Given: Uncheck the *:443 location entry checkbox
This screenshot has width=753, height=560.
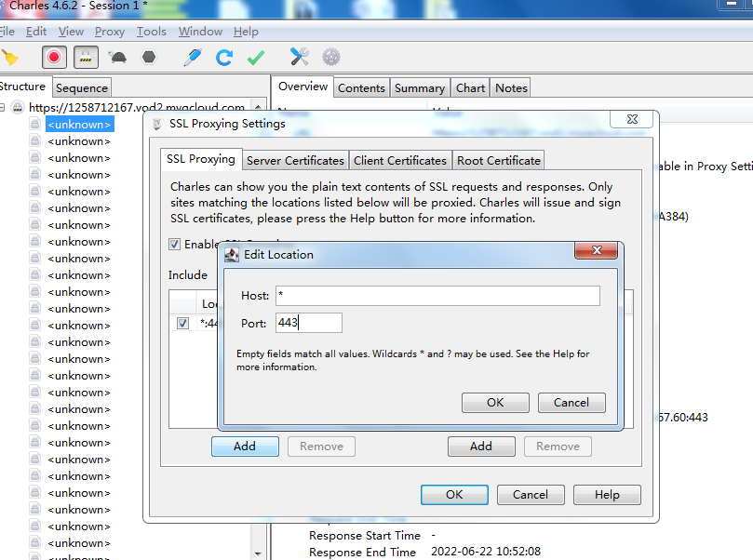Looking at the screenshot, I should (182, 324).
